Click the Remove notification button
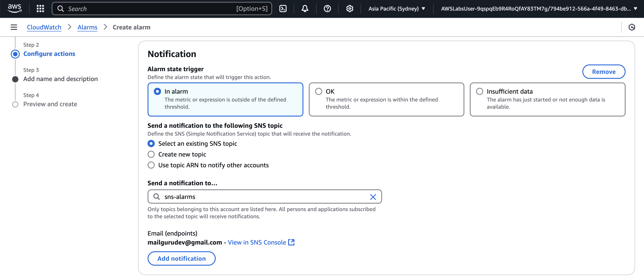644x278 pixels. (604, 72)
